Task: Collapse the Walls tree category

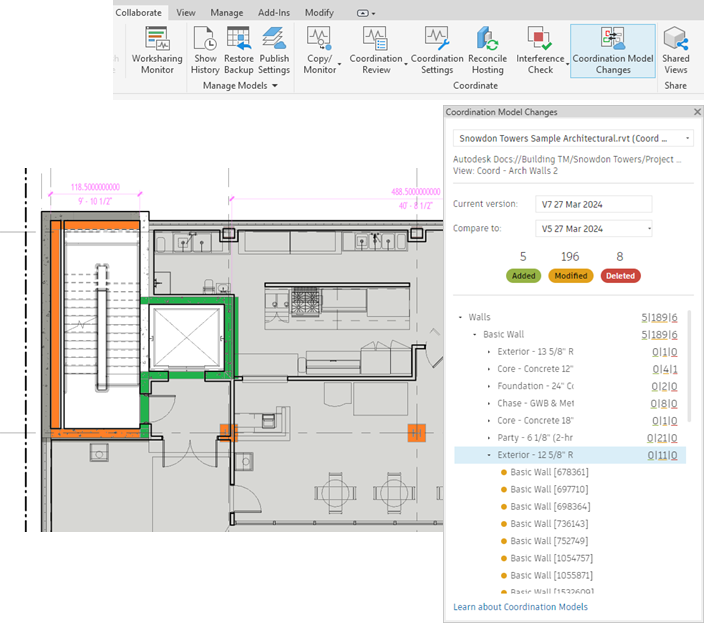Action: [460, 317]
